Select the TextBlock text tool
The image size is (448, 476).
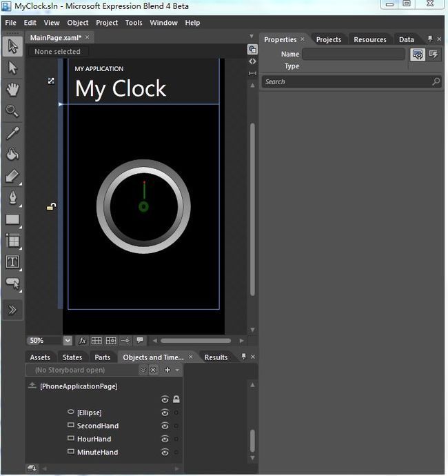click(x=12, y=262)
